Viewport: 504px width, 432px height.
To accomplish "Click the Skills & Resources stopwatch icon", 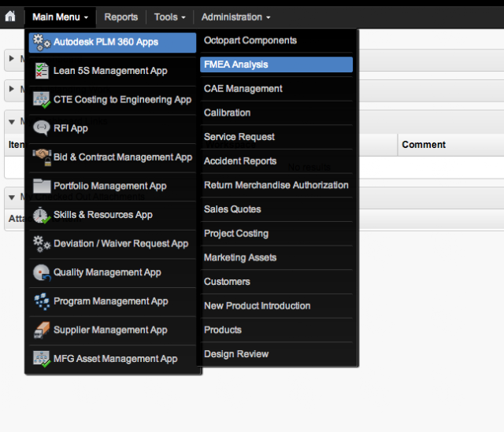I will pos(42,215).
